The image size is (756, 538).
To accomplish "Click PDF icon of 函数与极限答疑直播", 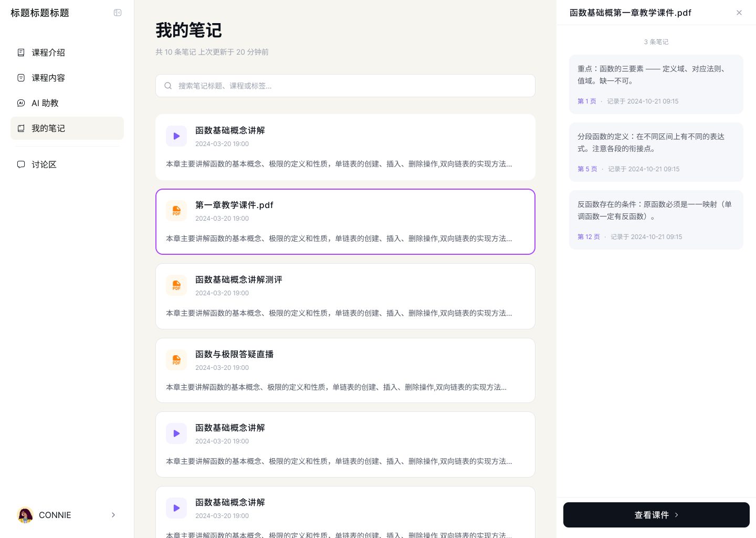I will (x=176, y=360).
